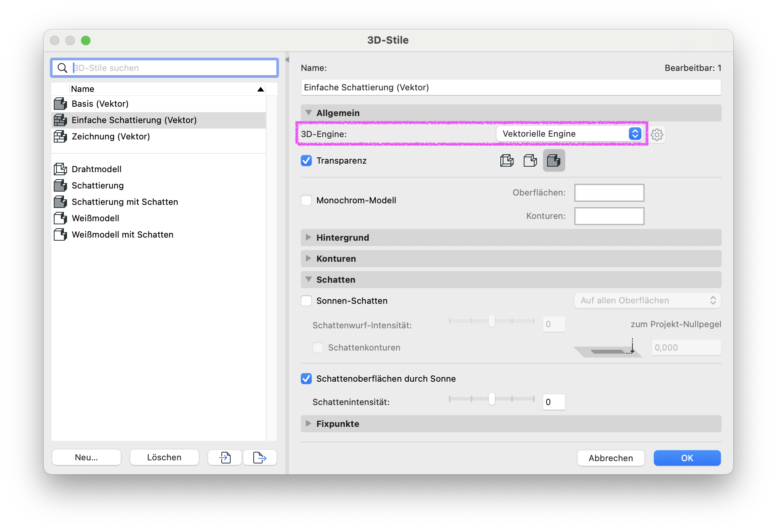Click the search magnifier icon

click(x=62, y=68)
